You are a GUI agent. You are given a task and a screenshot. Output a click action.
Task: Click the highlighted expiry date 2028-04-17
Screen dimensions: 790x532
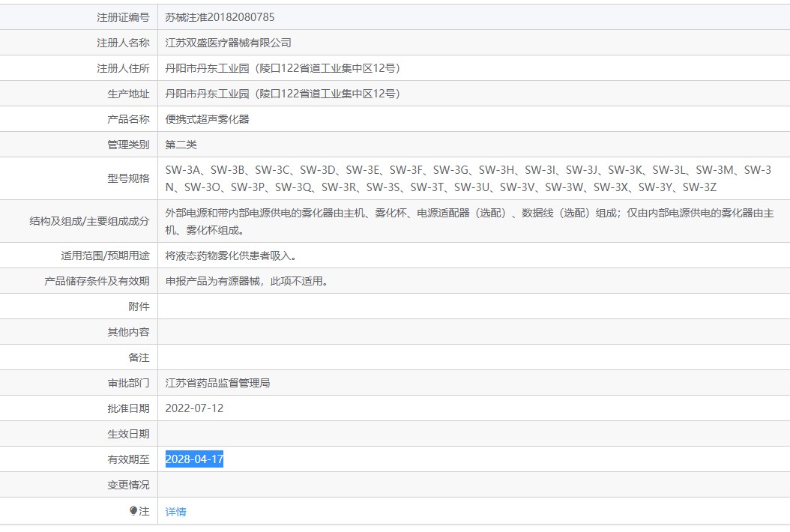[194, 459]
